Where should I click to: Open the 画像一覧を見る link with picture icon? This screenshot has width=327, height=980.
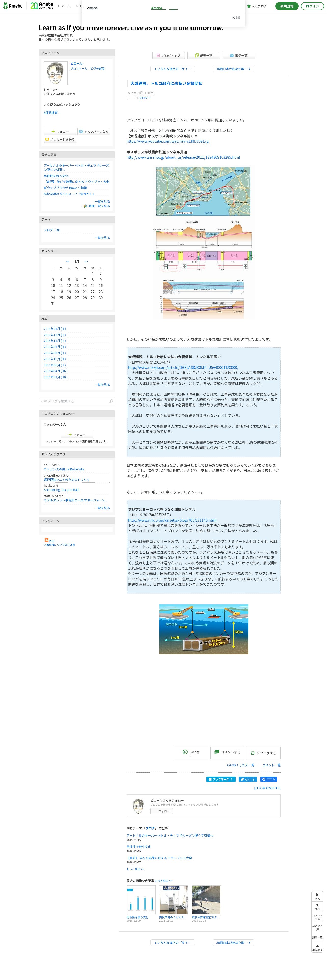click(x=96, y=206)
